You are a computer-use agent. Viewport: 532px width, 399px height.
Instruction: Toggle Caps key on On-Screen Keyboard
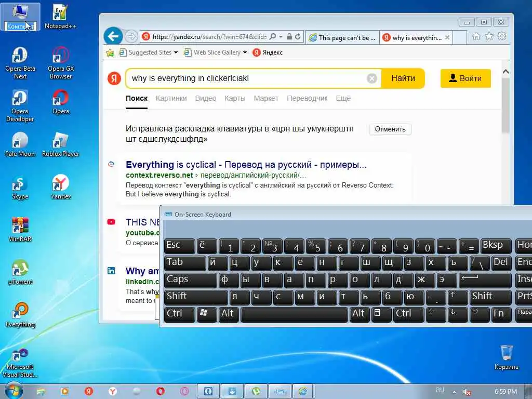coord(190,280)
